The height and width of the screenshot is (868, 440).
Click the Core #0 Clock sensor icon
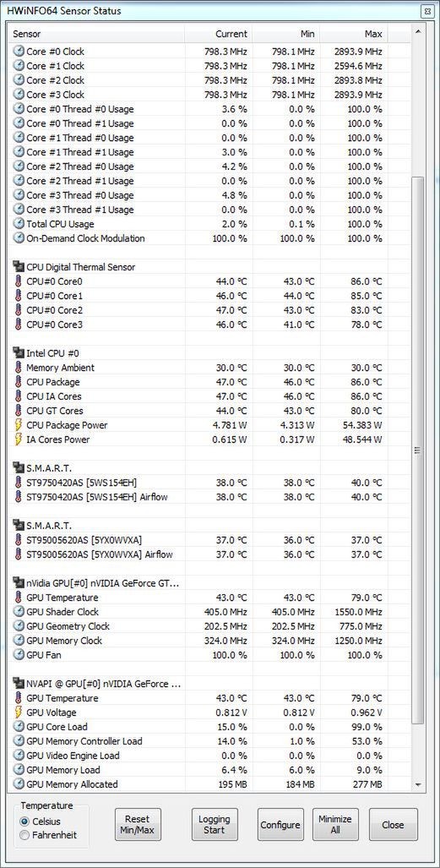[19, 52]
